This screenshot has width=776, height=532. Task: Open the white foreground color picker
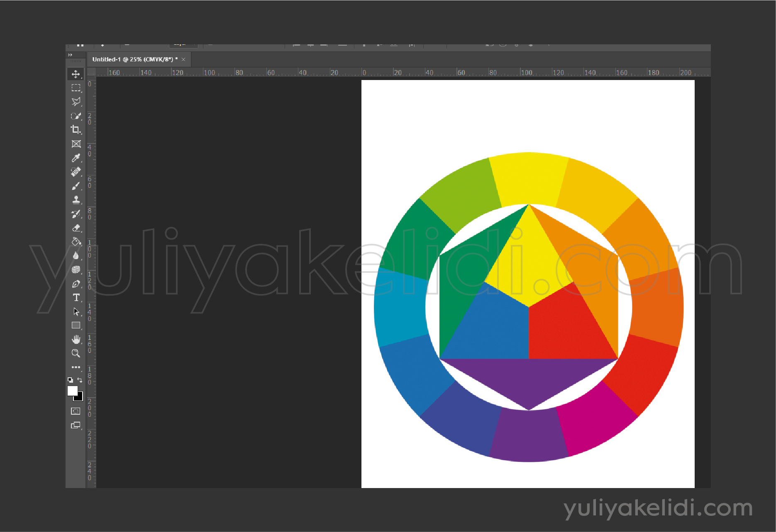click(x=72, y=391)
